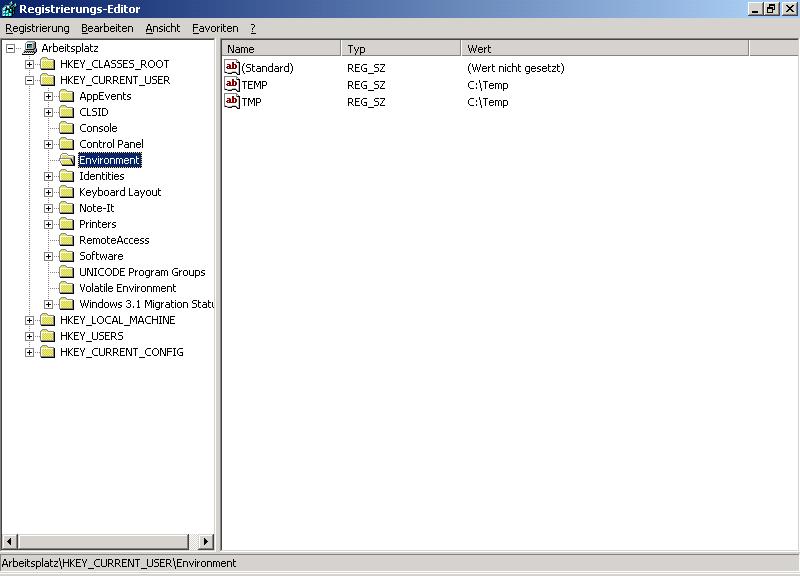Click the HKEY_LOCAL_MACHINE folder icon

[x=48, y=320]
